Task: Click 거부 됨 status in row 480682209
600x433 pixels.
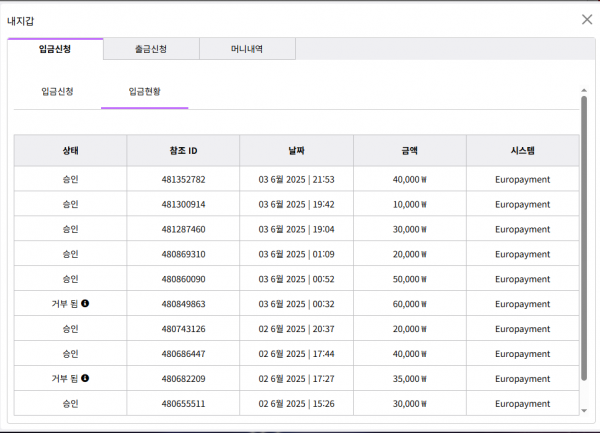Action: (x=64, y=379)
